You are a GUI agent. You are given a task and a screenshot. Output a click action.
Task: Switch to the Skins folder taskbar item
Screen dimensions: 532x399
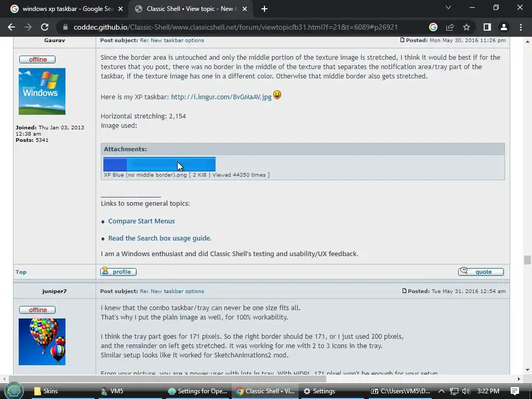tap(63, 391)
